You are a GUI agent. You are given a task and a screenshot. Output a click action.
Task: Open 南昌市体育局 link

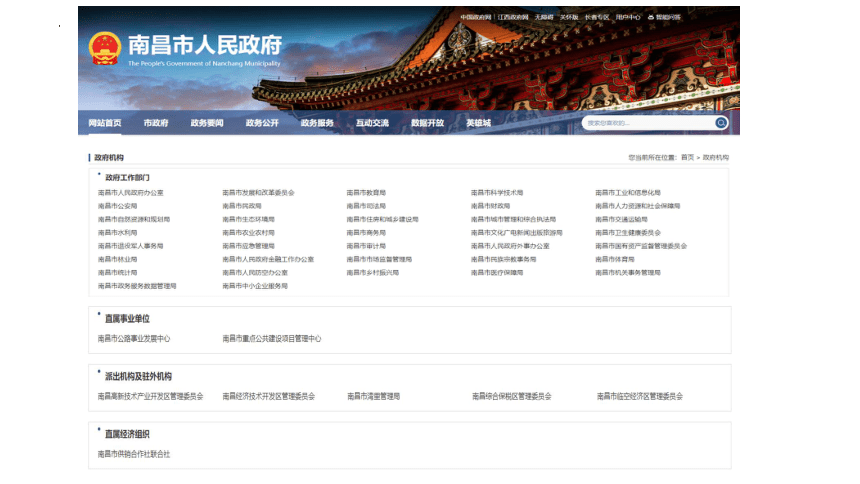coord(615,259)
